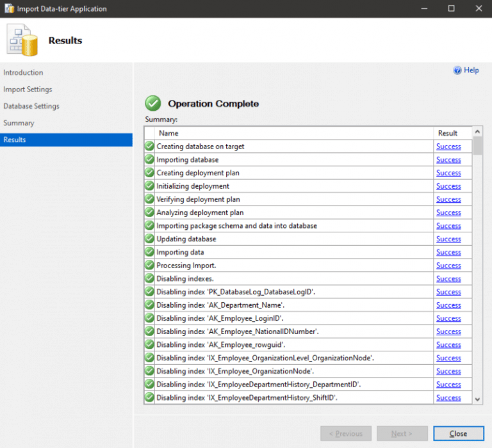Image resolution: width=492 pixels, height=448 pixels.
Task: Select Database Settings in the left navigation
Action: (x=31, y=106)
